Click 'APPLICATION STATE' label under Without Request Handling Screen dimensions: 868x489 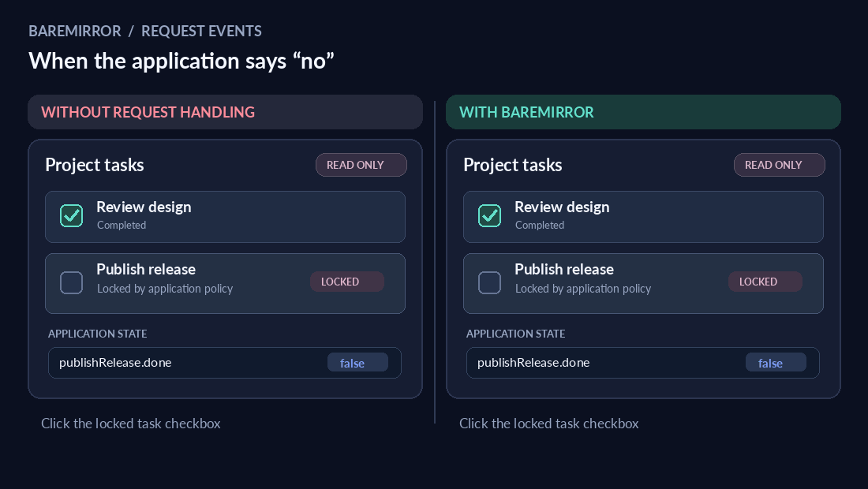click(x=97, y=334)
